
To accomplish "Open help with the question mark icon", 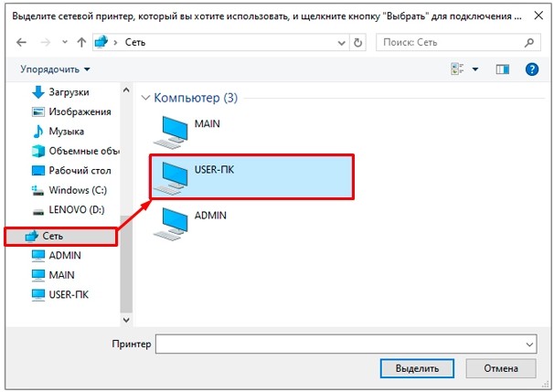I will click(x=532, y=69).
